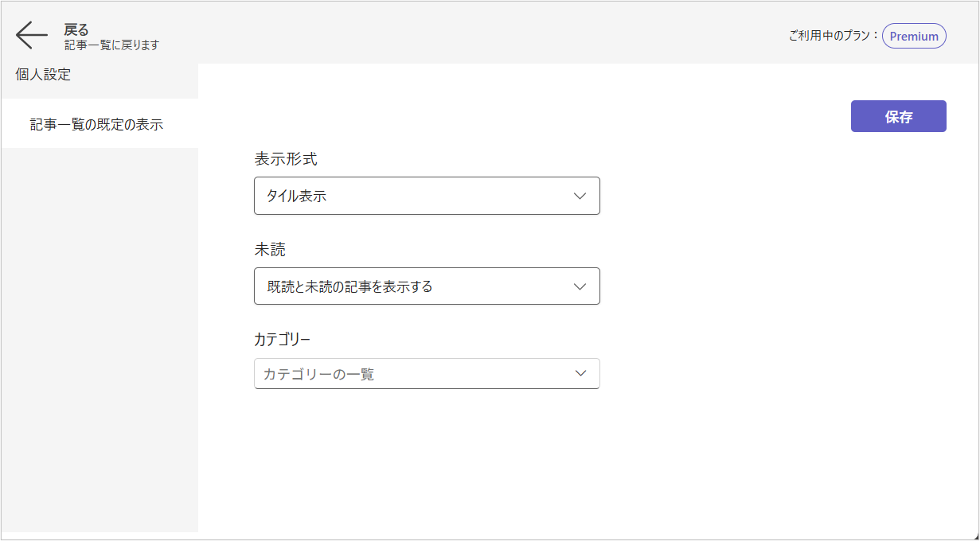Click empty sidebar area below the menu item
Image resolution: width=980 pixels, height=541 pixels.
[x=100, y=334]
